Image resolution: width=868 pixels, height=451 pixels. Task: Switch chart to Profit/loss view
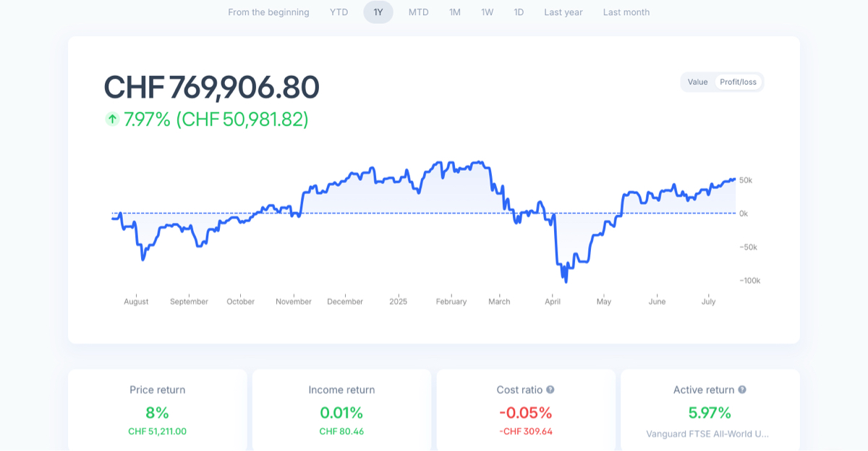click(x=738, y=82)
